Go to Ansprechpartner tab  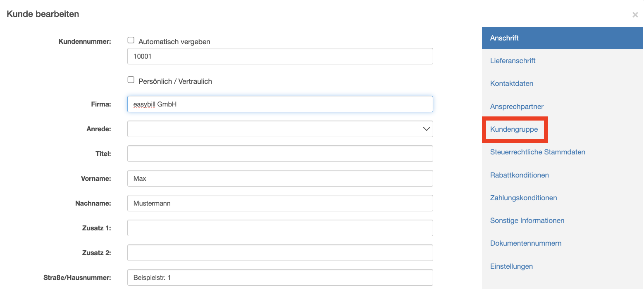coord(517,107)
